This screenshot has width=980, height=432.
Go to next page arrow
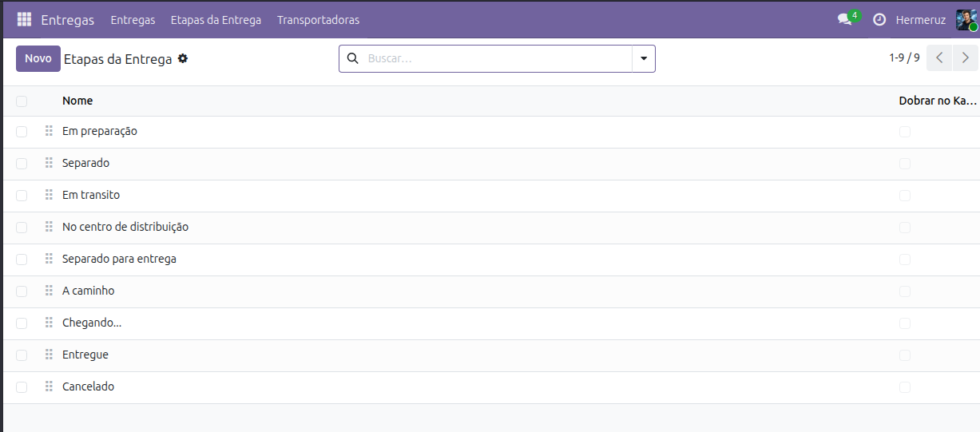point(966,57)
